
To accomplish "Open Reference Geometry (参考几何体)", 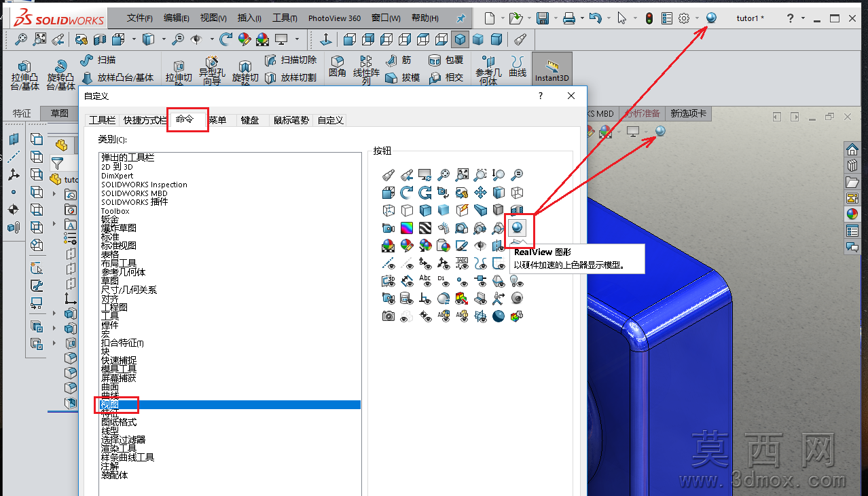I will [488, 71].
